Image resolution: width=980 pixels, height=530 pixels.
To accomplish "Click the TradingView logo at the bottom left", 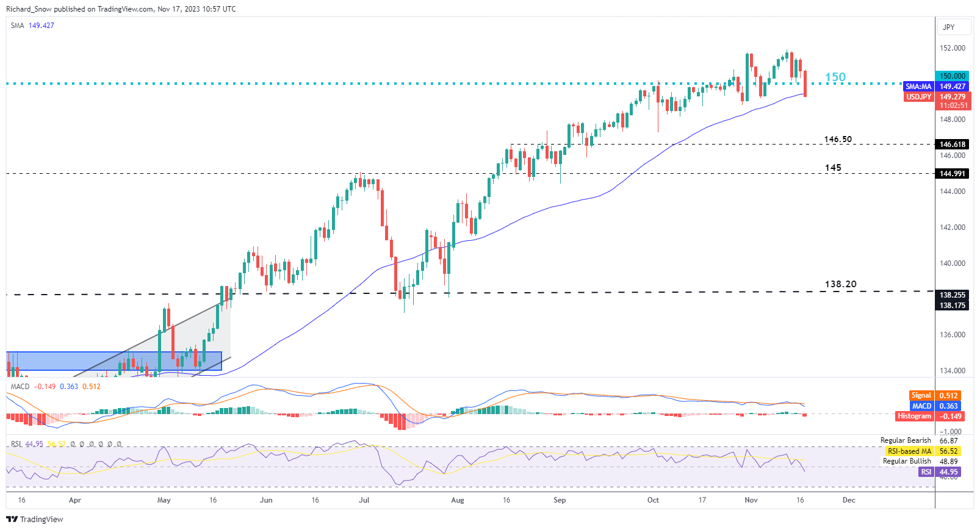I will 35,519.
